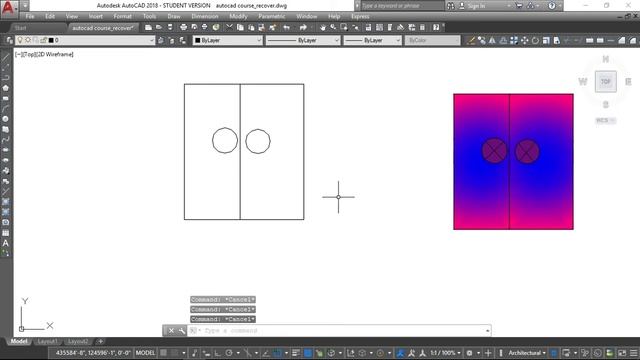Click the Plot (print) icon in toolbar
The width and height of the screenshot is (640, 360).
coord(183,27)
